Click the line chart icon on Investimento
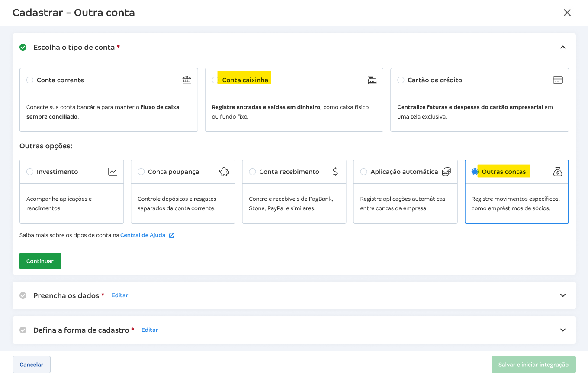 click(112, 172)
